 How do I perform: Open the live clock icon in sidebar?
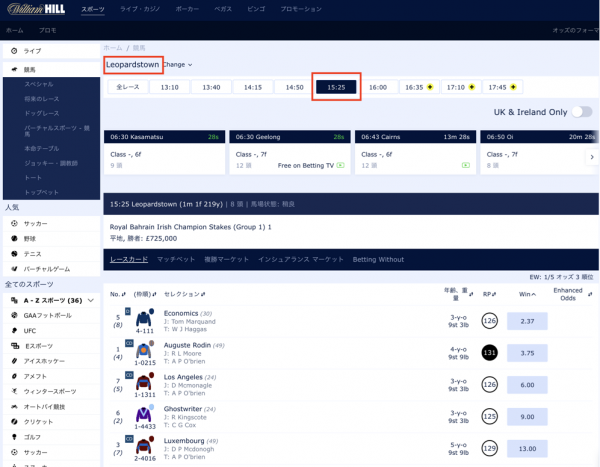[x=14, y=51]
